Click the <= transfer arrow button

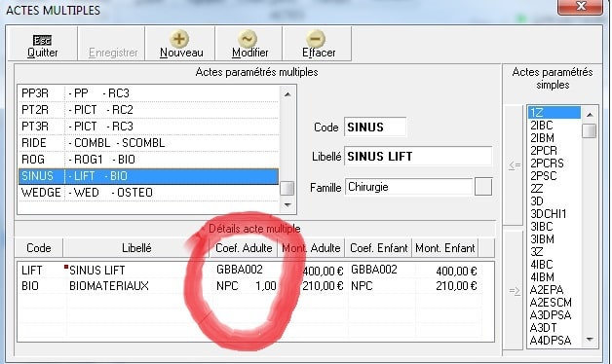coord(514,165)
